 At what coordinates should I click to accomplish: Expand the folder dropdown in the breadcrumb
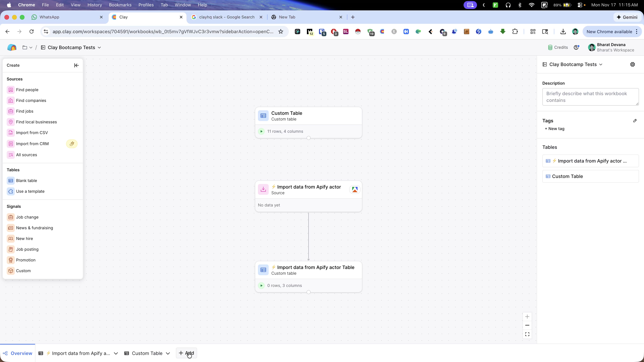click(31, 47)
